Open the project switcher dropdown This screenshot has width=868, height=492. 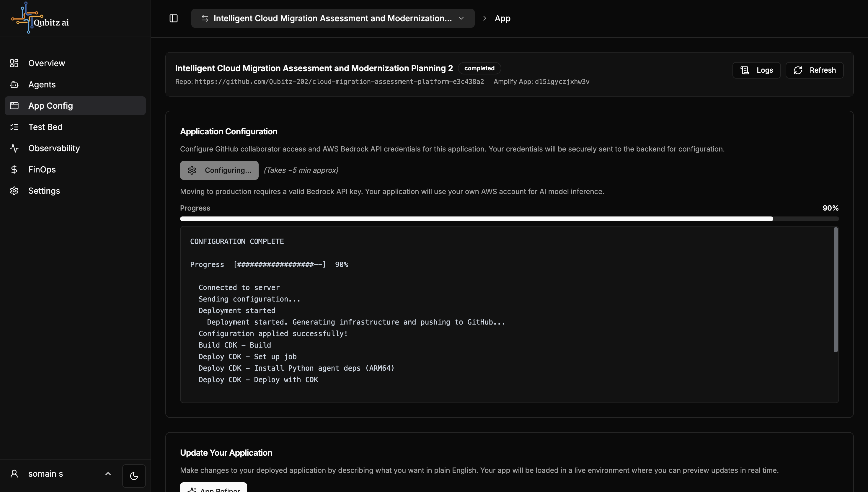click(332, 18)
